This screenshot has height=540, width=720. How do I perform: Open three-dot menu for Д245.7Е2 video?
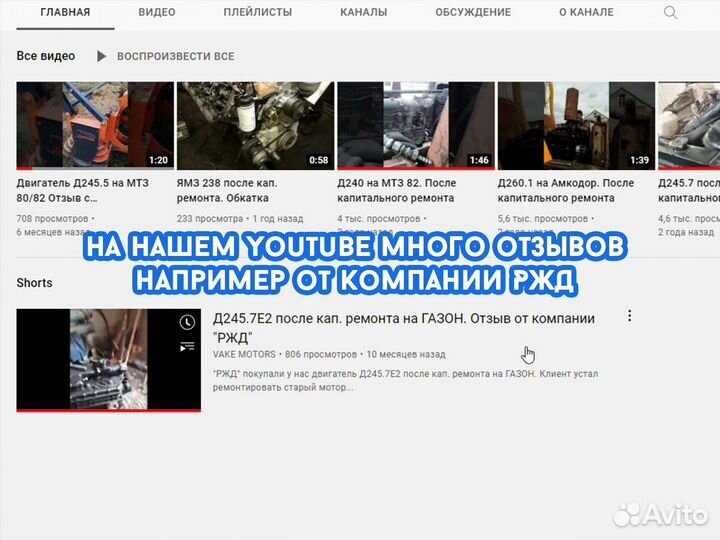point(630,315)
